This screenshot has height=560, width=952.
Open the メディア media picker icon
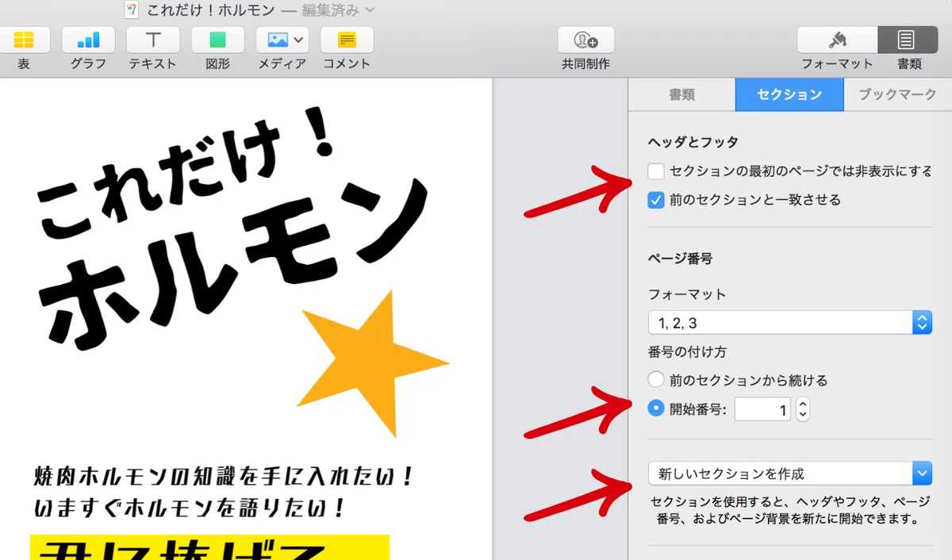[282, 40]
